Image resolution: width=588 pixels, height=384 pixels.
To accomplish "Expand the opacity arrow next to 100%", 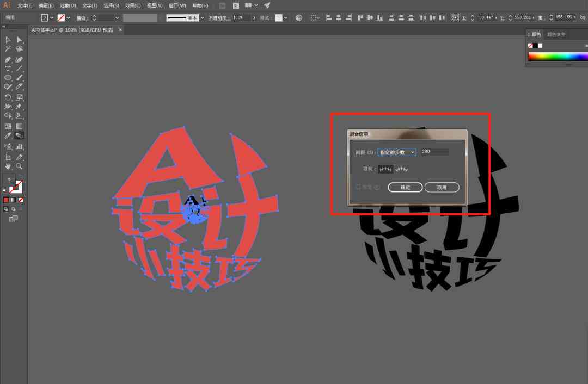I will tap(254, 17).
